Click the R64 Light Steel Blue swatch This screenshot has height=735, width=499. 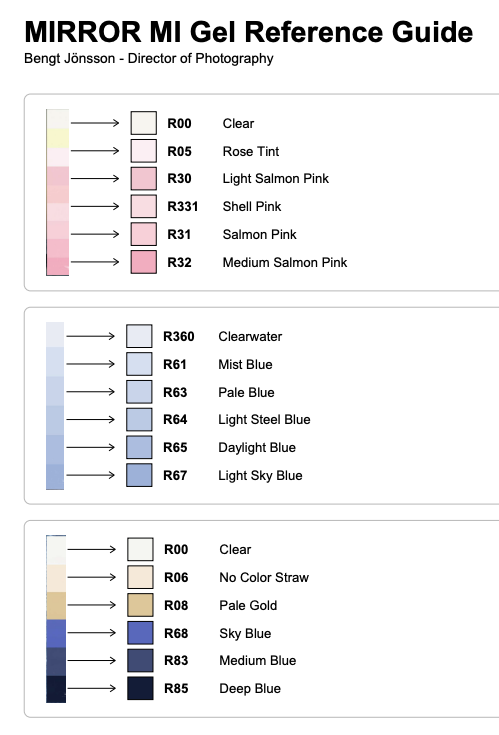click(x=139, y=420)
